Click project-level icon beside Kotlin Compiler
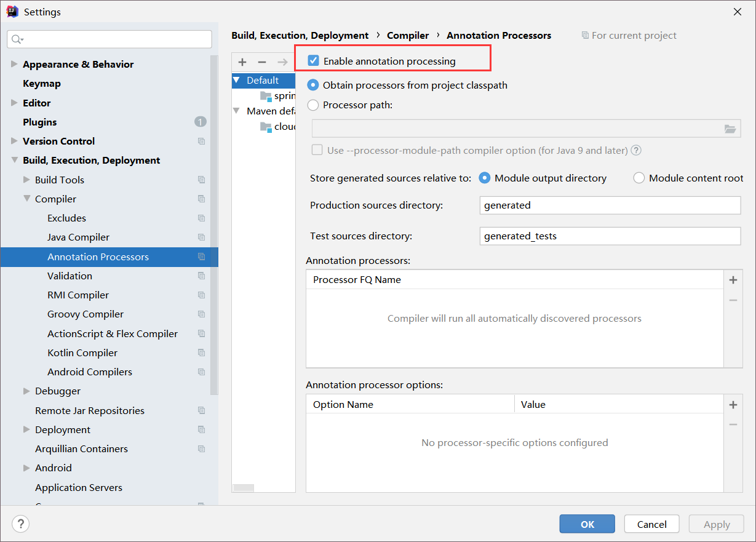756x542 pixels. click(201, 353)
